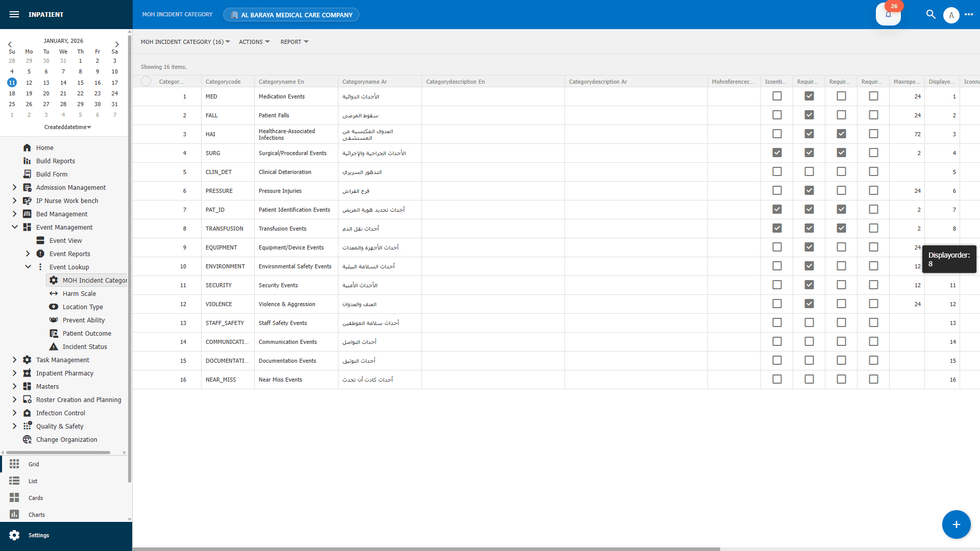980x551 pixels.
Task: Switch to the Cards view
Action: coord(35,498)
